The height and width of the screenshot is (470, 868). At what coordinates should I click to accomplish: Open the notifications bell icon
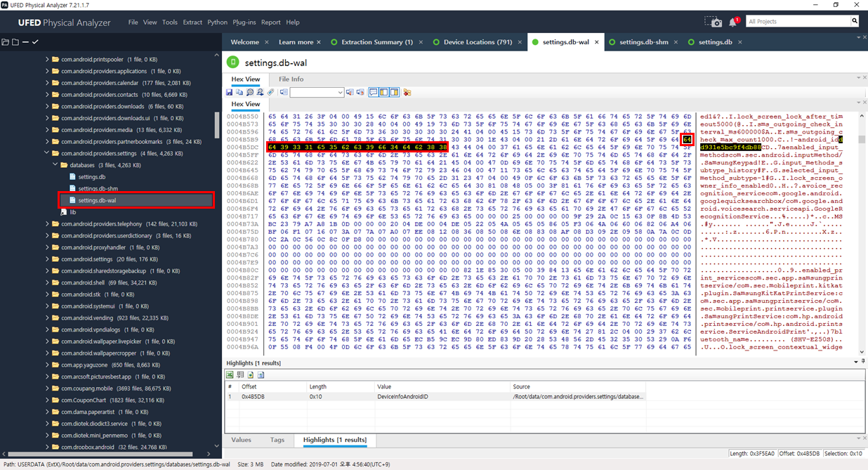733,22
